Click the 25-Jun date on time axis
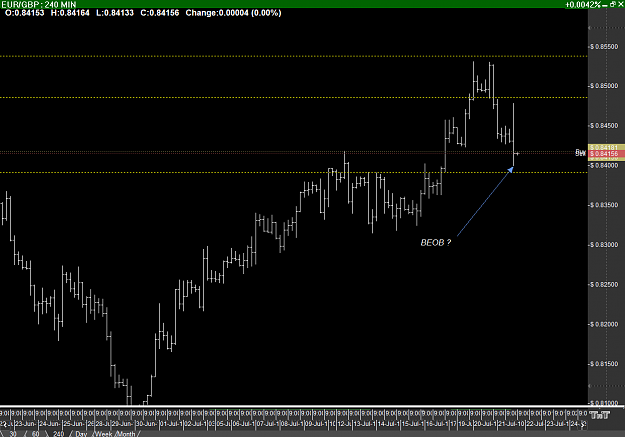This screenshot has height=437, width=625. 73,424
